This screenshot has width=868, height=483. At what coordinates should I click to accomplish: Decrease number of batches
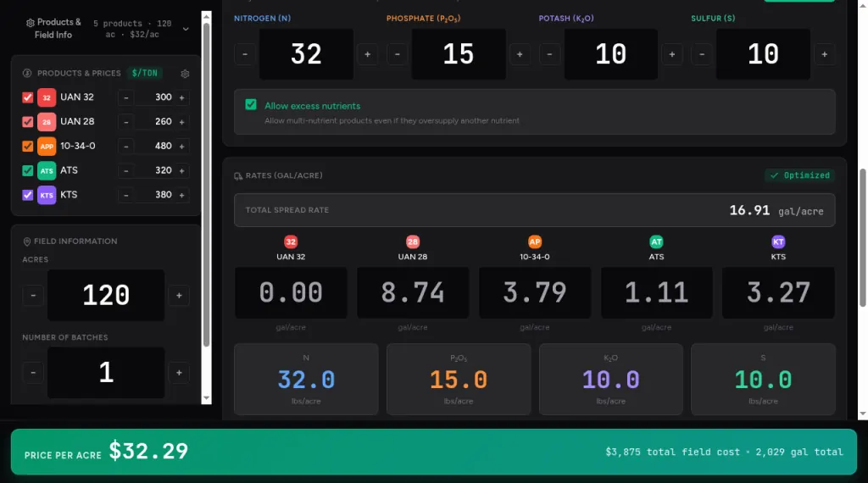[x=33, y=373]
